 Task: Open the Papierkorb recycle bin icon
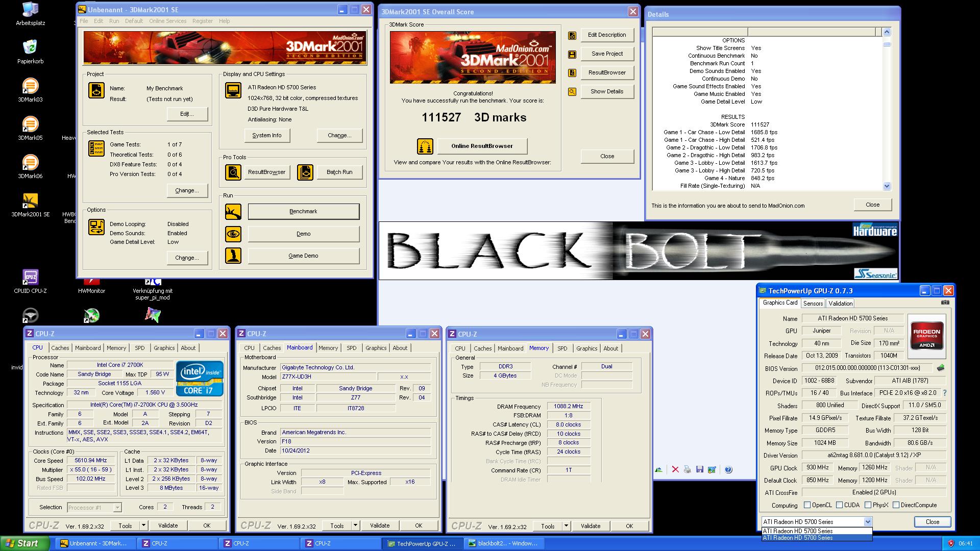point(30,52)
